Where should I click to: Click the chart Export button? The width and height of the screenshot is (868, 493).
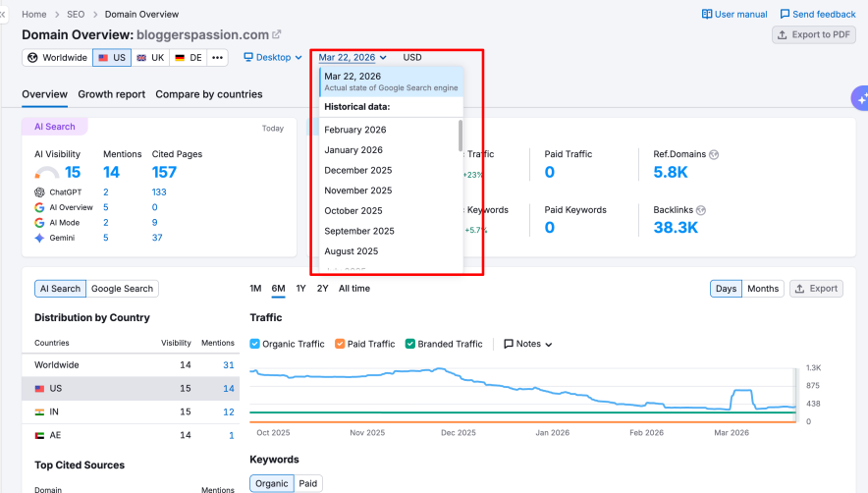(x=816, y=289)
